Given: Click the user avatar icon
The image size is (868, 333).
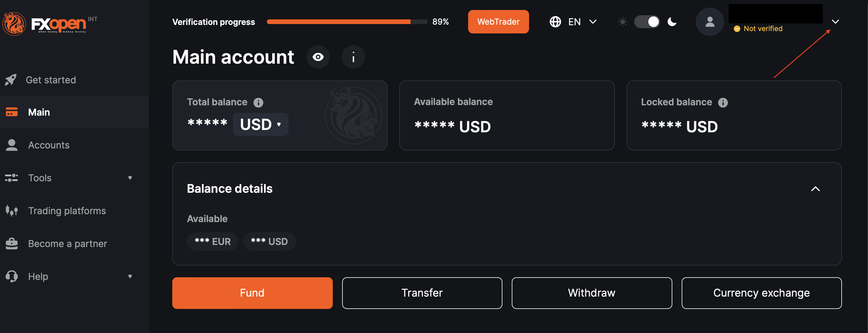Looking at the screenshot, I should 710,22.
